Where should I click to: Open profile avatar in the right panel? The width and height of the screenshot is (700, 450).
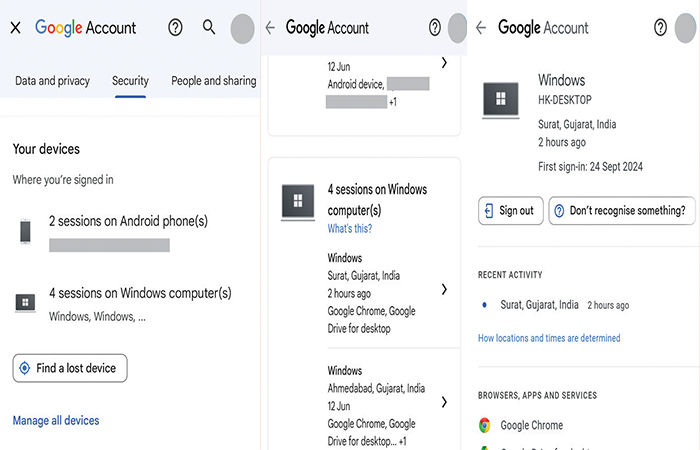[x=685, y=28]
